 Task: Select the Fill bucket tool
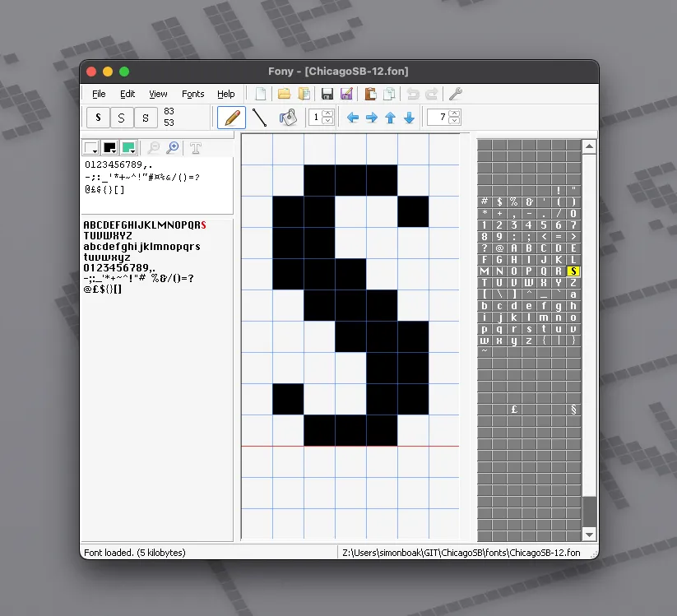click(x=287, y=118)
